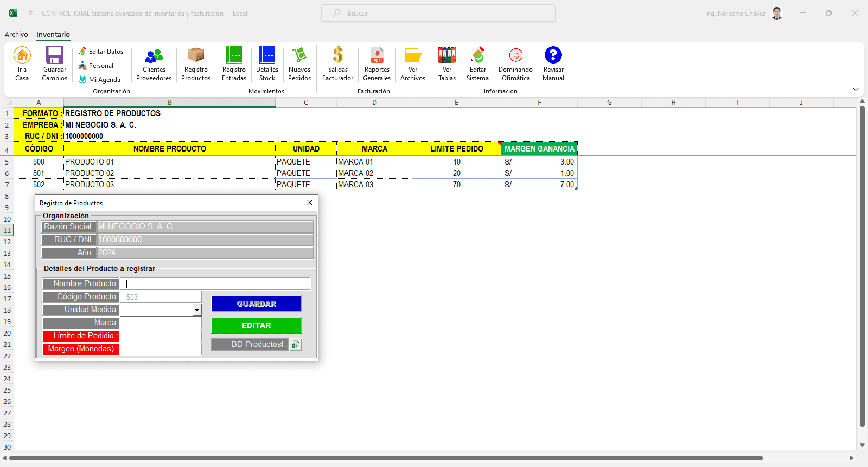Open BD Productos Excel icon button
Screen dimensions: 868x467
tap(295, 345)
